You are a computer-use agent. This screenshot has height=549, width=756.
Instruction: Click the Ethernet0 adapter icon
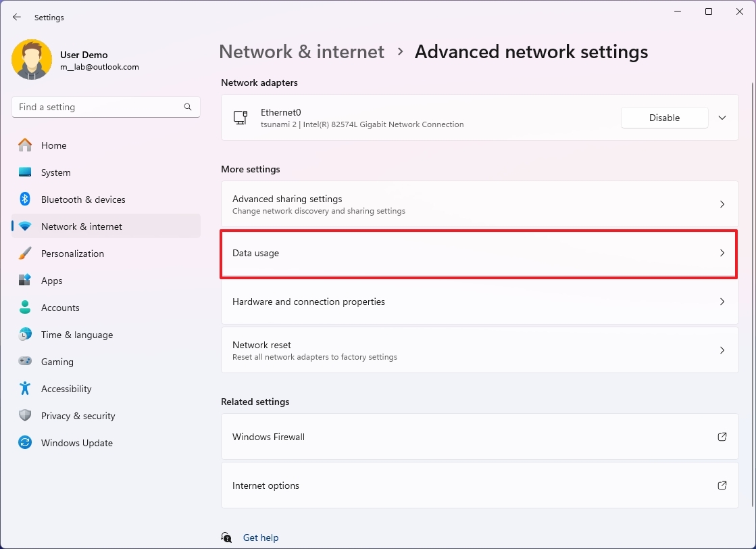241,118
